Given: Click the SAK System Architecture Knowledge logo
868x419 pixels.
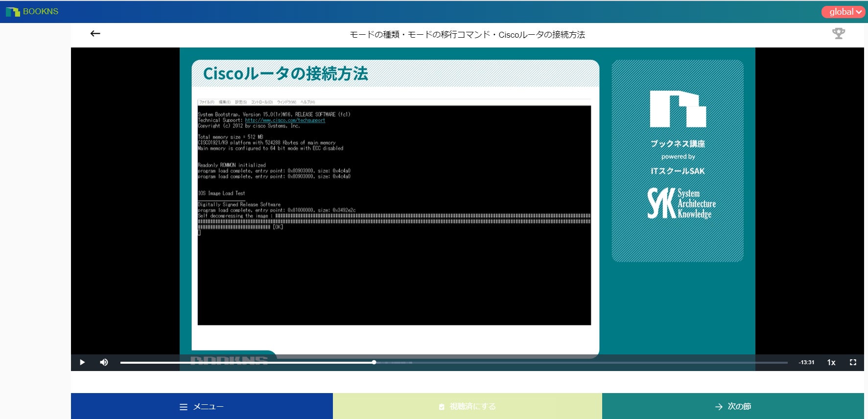Looking at the screenshot, I should (x=681, y=203).
